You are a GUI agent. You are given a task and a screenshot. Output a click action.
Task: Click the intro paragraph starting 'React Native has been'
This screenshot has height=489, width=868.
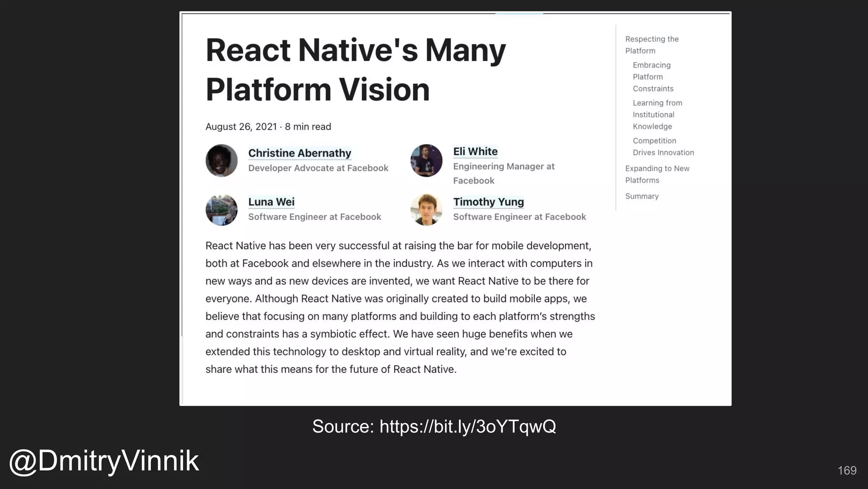point(401,307)
